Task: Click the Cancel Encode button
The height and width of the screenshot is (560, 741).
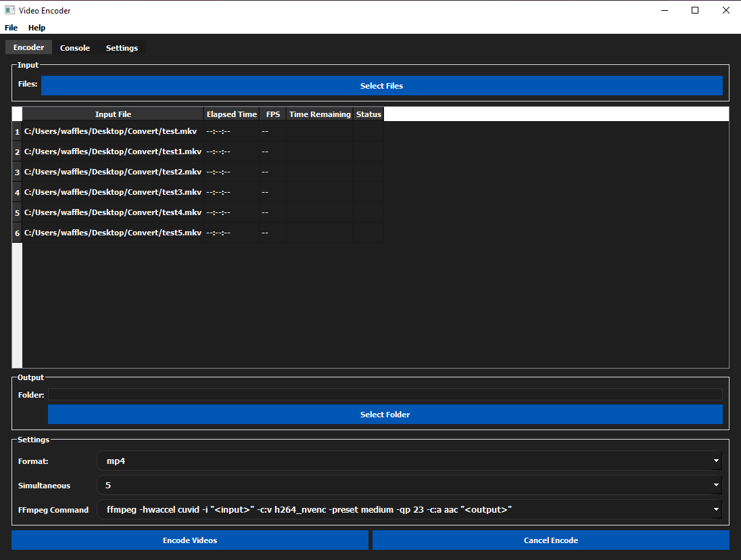Action: click(550, 540)
